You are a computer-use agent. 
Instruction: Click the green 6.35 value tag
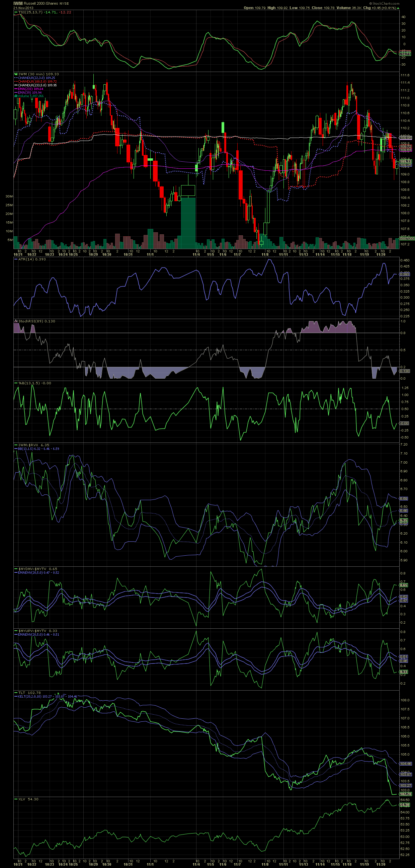[404, 520]
